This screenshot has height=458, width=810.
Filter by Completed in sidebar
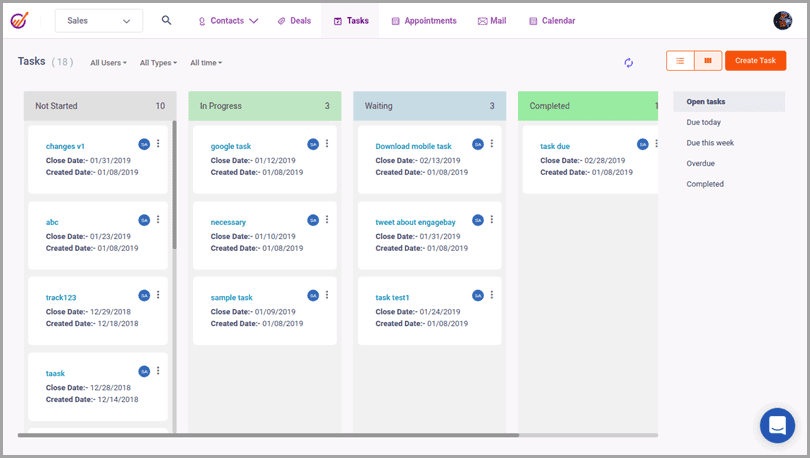[x=705, y=184]
